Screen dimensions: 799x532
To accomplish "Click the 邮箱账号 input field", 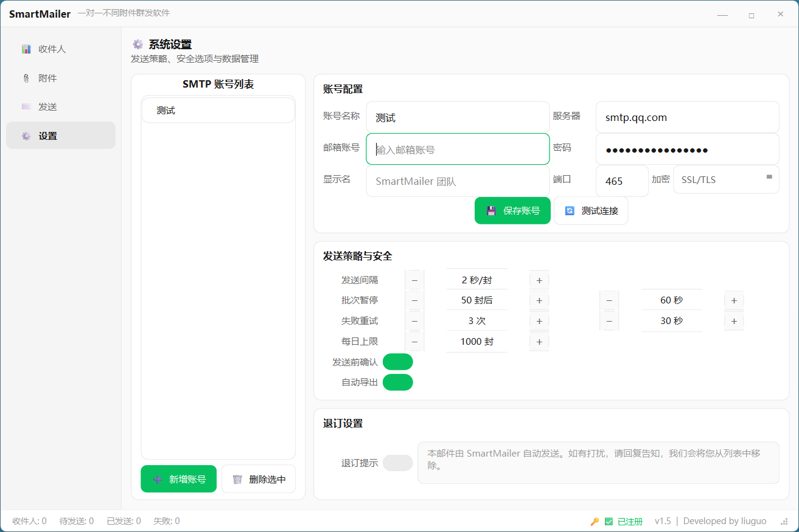I will tap(458, 149).
